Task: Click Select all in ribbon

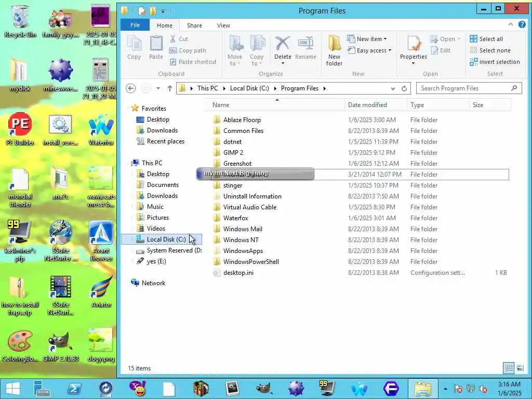Action: click(486, 39)
